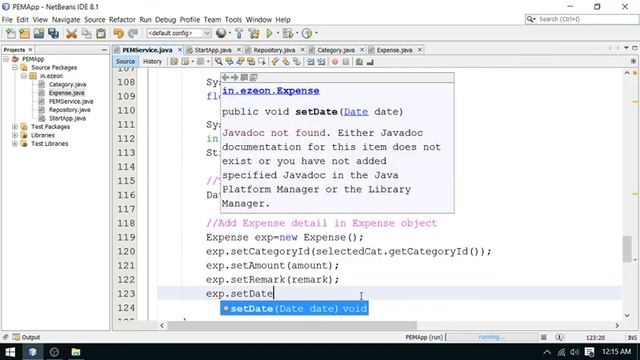
Task: Expand the Test Libraries node
Action: click(x=15, y=144)
